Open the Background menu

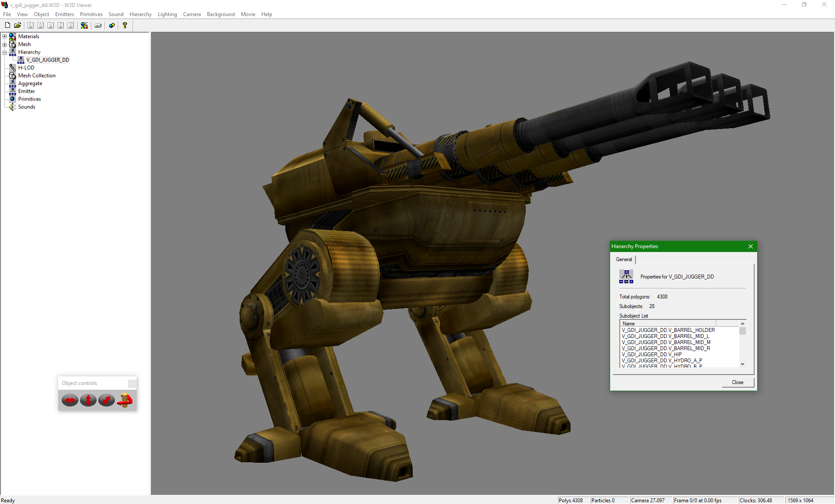[x=221, y=14]
